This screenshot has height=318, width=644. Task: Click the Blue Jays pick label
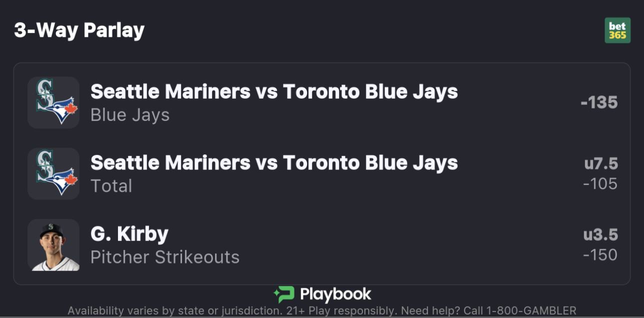[x=130, y=115]
